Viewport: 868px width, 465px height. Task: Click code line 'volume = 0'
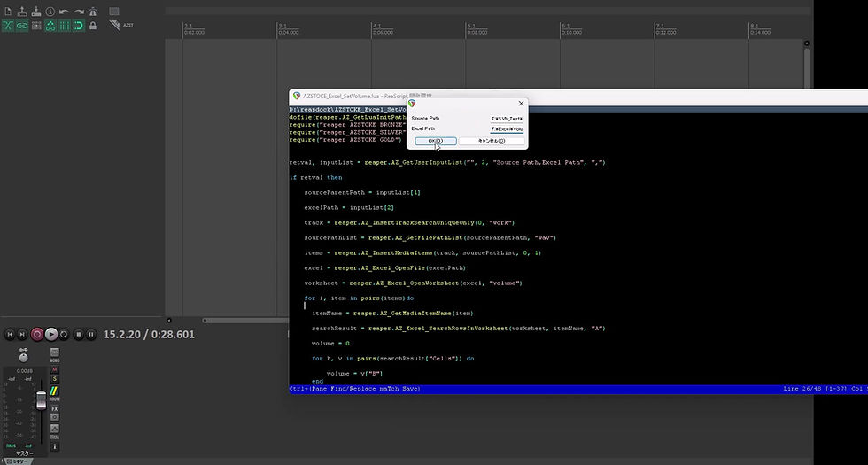pos(330,344)
